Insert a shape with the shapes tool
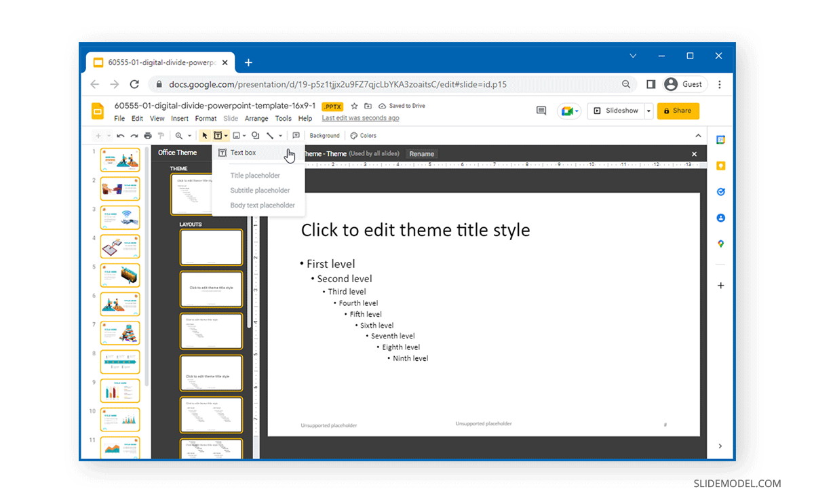Screen dimensions: 814x504 pos(256,135)
